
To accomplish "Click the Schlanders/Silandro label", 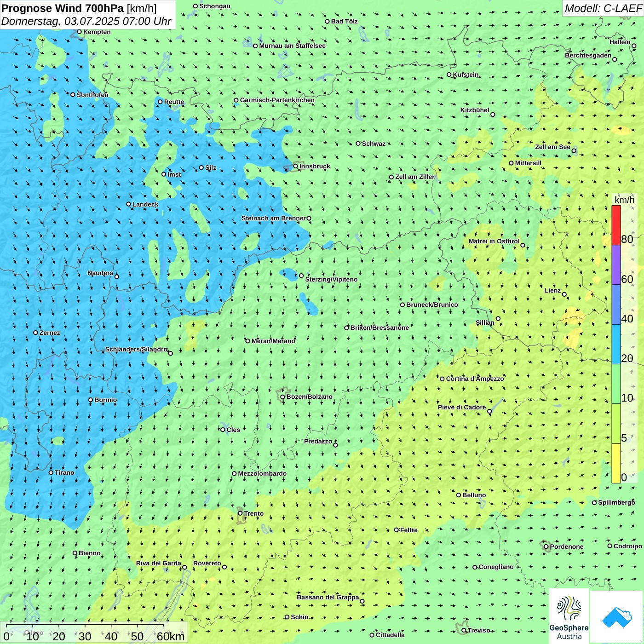I will click(136, 349).
